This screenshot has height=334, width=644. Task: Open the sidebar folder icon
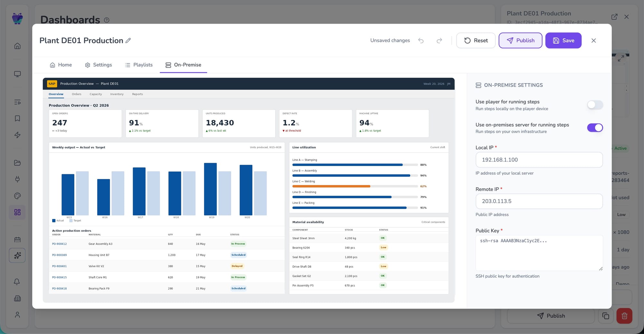(x=17, y=163)
